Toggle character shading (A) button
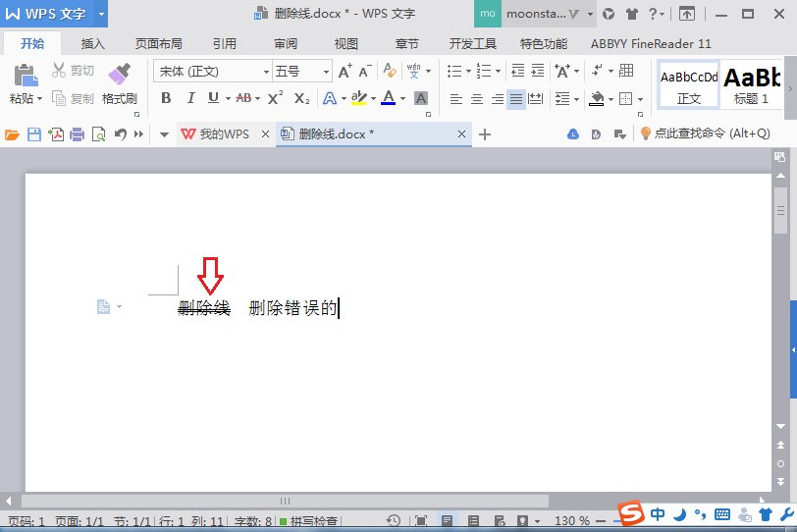The width and height of the screenshot is (797, 532). 421,97
